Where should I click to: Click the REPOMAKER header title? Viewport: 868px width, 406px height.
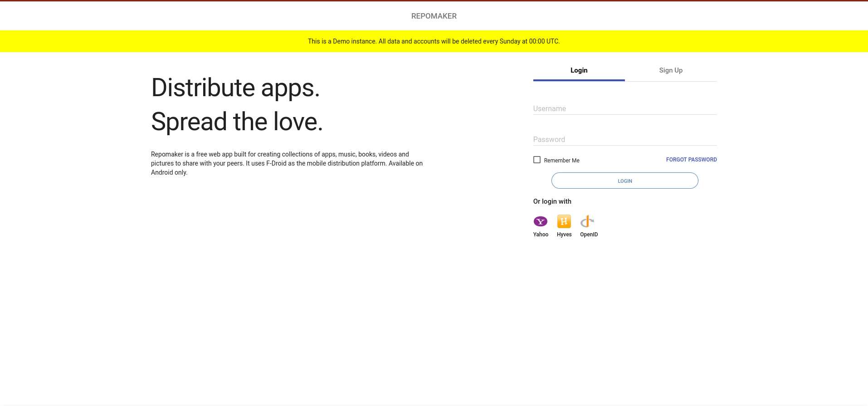pyautogui.click(x=434, y=16)
